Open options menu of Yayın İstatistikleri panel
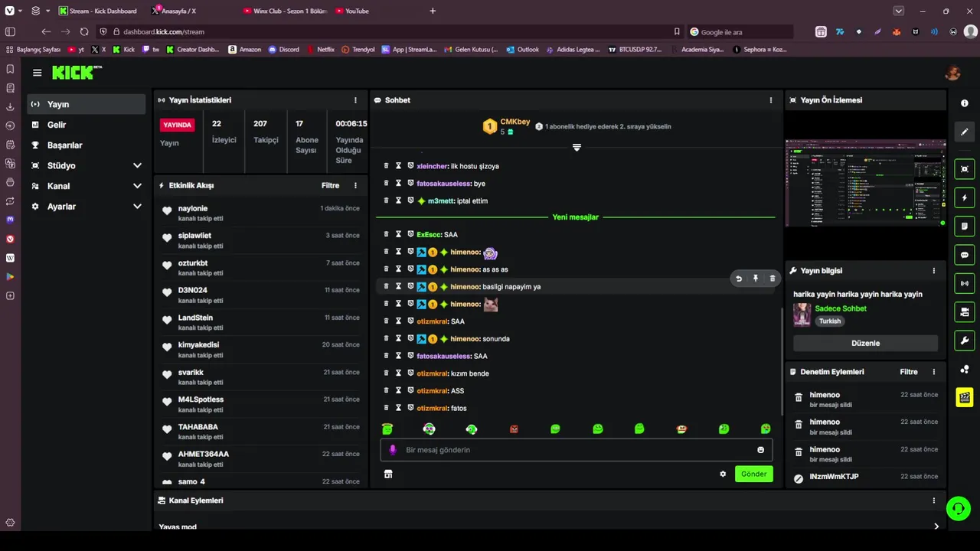 [x=355, y=100]
